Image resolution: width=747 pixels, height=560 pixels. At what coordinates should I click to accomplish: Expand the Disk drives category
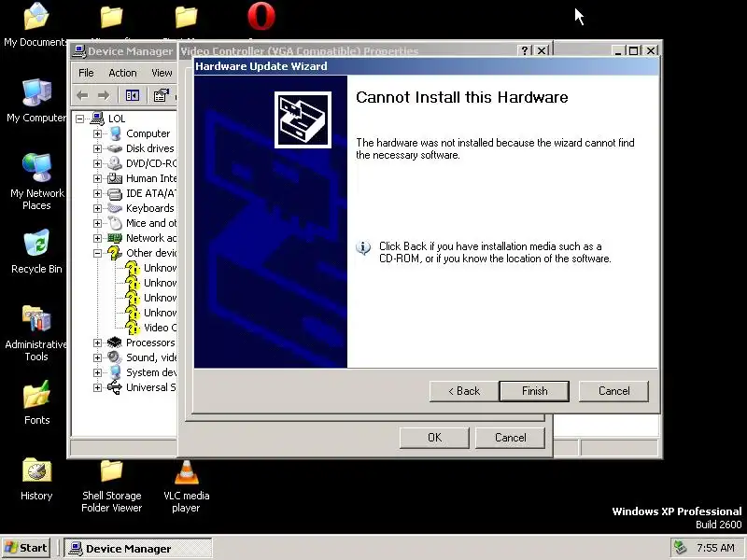click(x=98, y=148)
